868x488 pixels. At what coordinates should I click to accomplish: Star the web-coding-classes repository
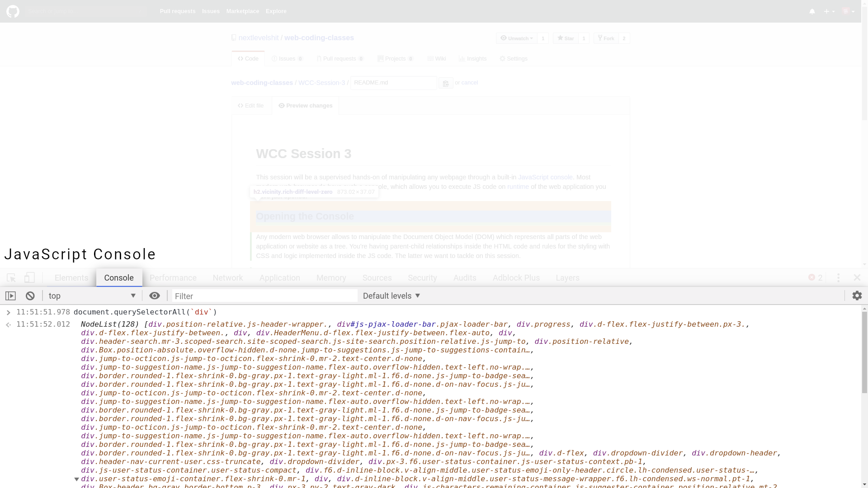(x=566, y=38)
